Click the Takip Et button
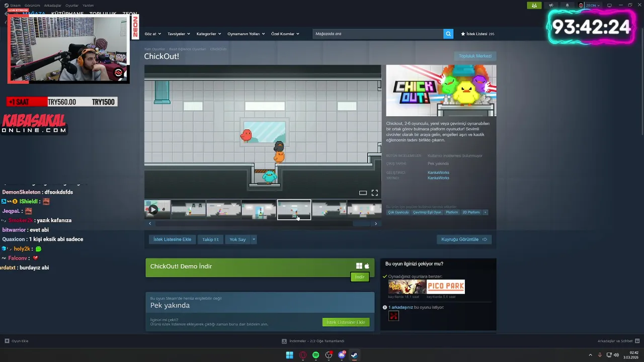 (x=210, y=239)
